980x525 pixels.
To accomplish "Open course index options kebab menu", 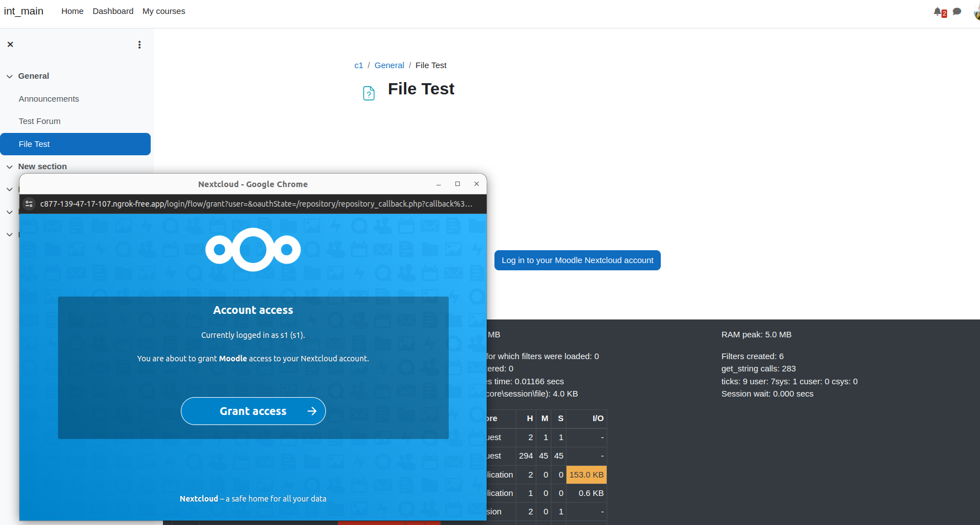I will [140, 45].
